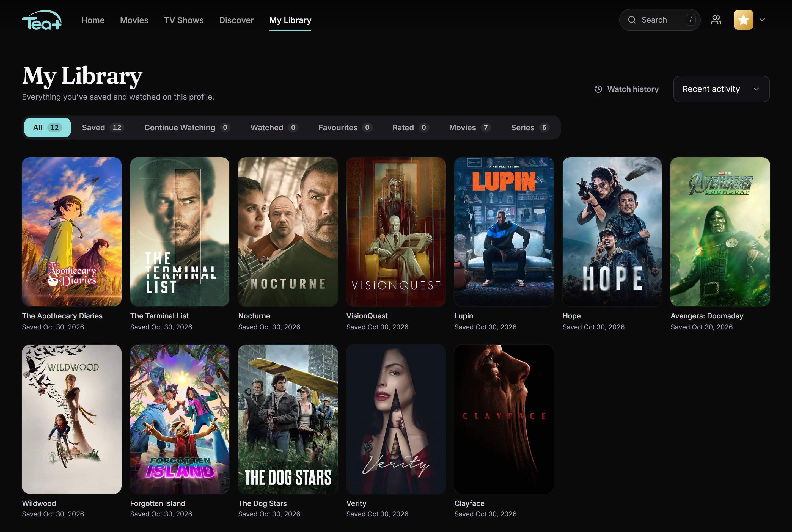The height and width of the screenshot is (532, 792).
Task: Switch to the Saved filter tab
Action: 103,128
